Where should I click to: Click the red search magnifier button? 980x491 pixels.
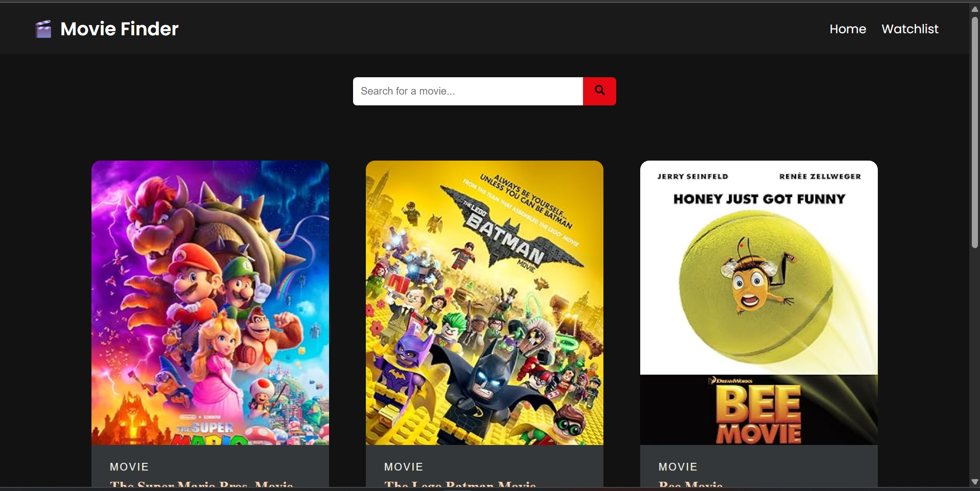coord(599,91)
